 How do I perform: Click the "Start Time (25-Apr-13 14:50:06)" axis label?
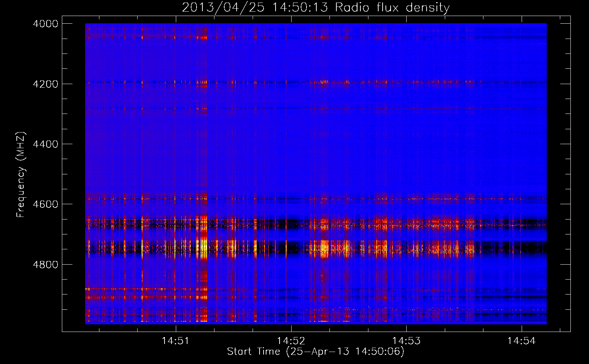[316, 351]
